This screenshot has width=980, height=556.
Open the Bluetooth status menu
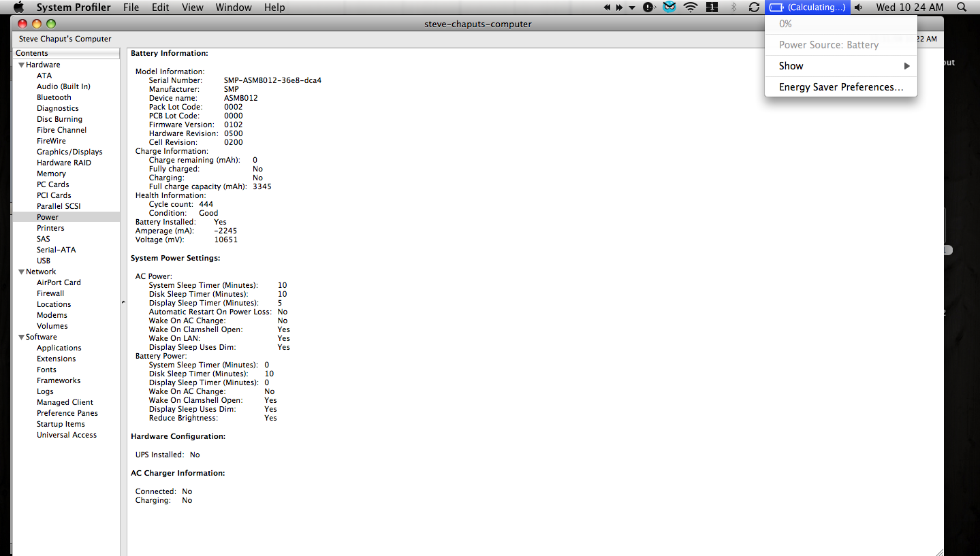coord(733,7)
